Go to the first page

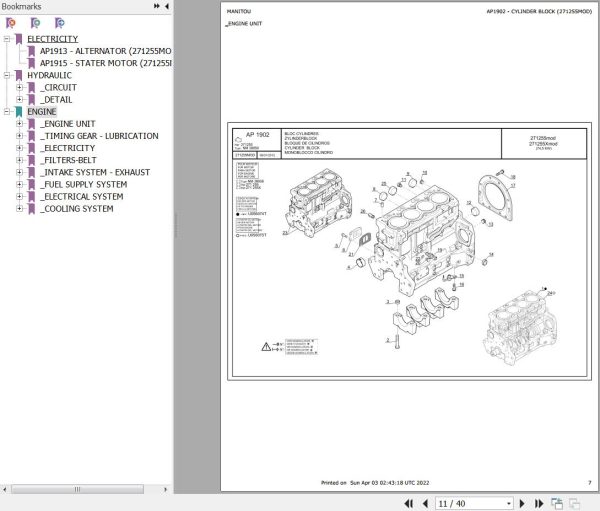tap(408, 503)
